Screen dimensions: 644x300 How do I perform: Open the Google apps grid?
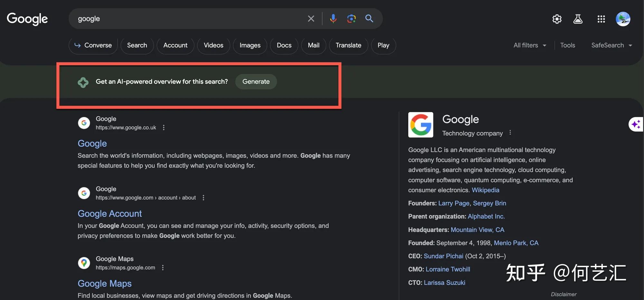click(x=601, y=19)
